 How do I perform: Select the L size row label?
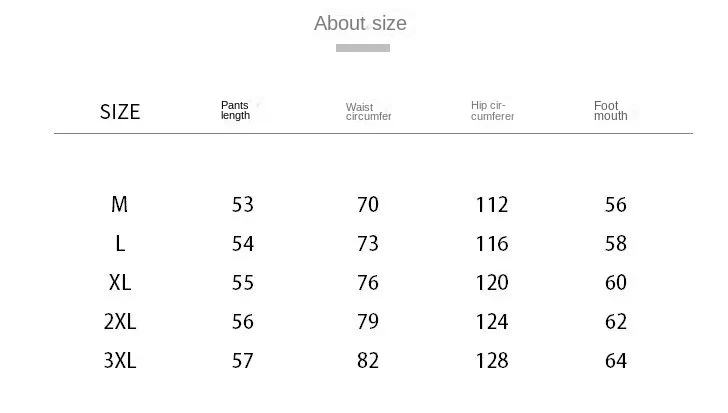point(120,244)
